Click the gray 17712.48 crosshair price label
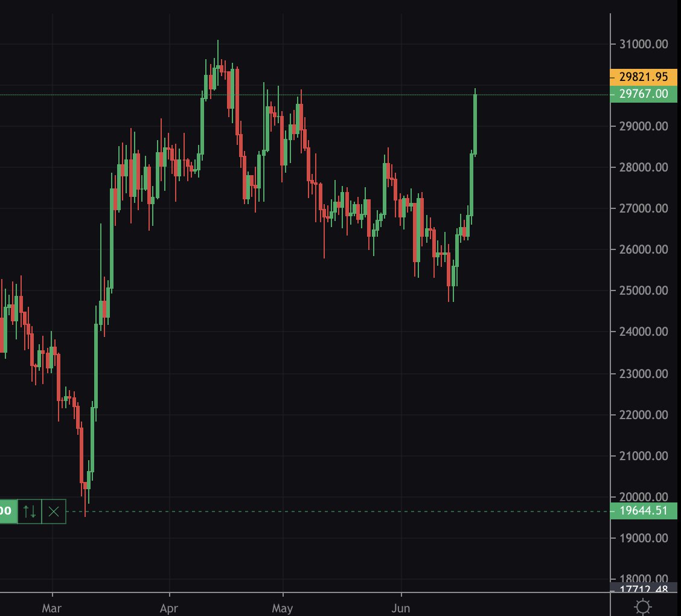Viewport: 681px width, 616px height. [x=643, y=589]
